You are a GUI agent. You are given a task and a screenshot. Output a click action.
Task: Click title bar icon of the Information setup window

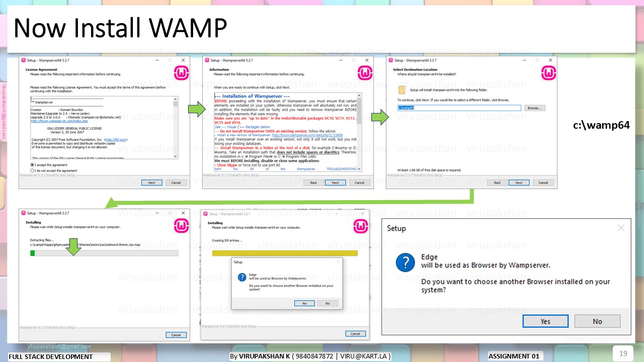coord(207,60)
